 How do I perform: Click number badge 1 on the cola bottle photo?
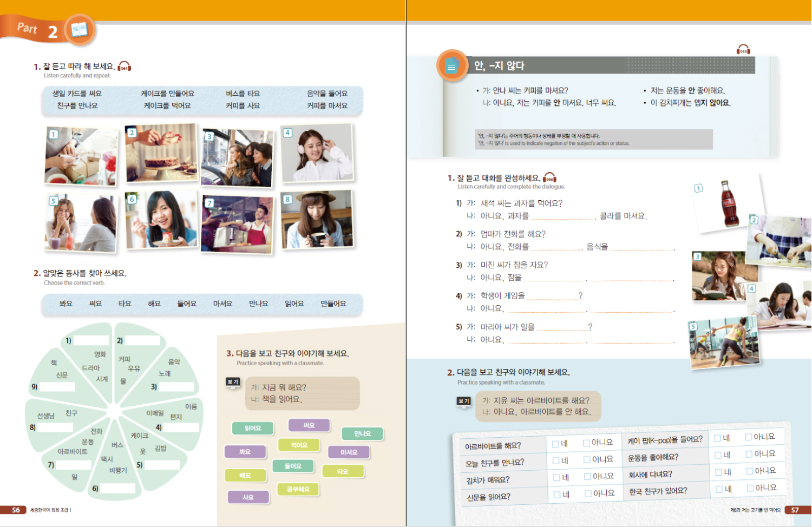[x=698, y=188]
